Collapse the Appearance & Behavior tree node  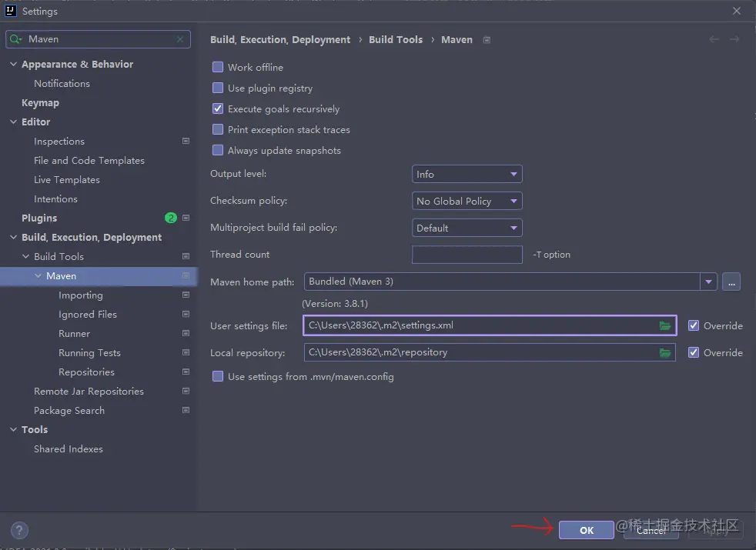tap(14, 64)
